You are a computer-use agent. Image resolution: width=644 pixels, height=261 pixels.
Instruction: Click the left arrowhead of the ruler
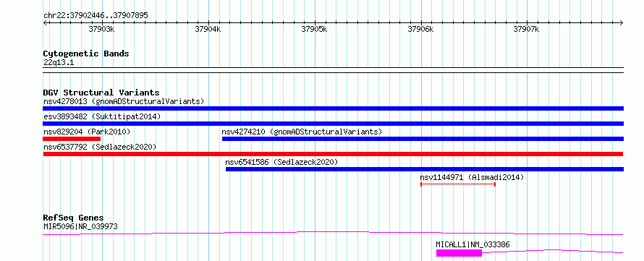tap(45, 22)
